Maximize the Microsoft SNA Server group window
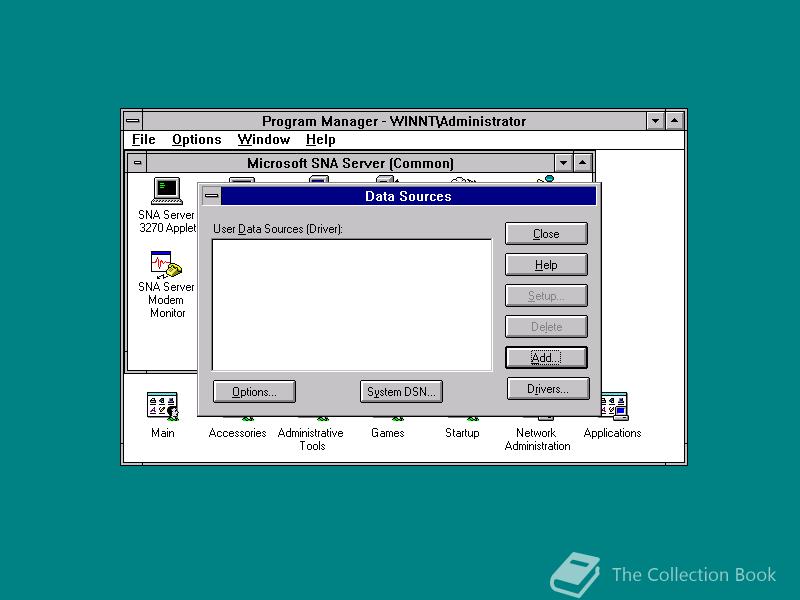This screenshot has width=800, height=600. [582, 163]
